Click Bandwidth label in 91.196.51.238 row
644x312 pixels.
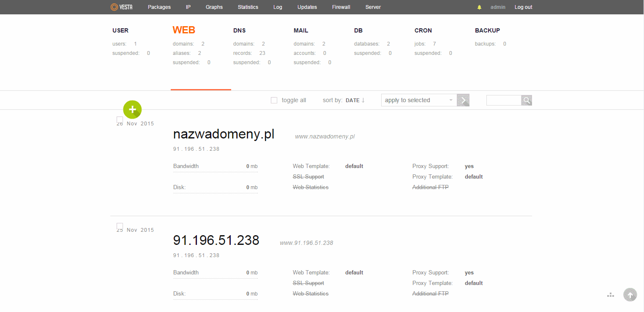[x=186, y=272]
